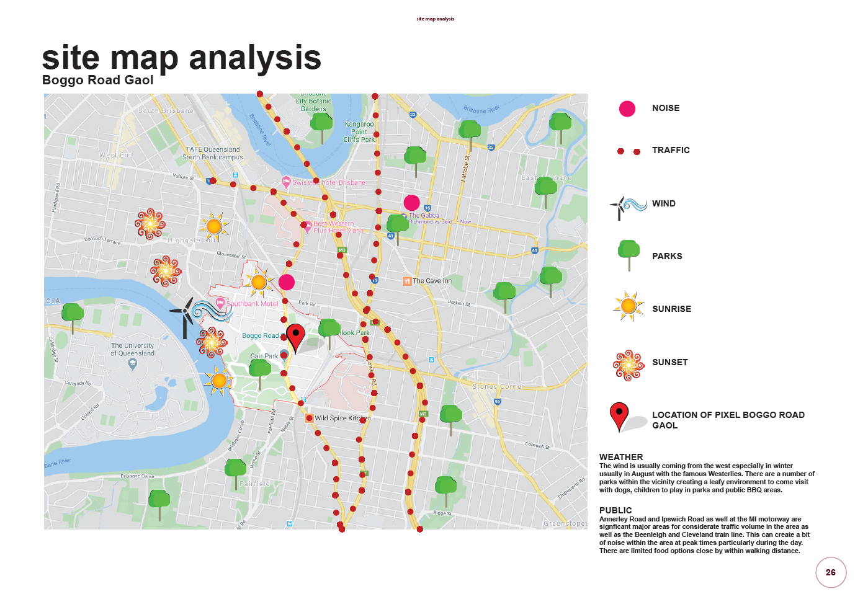The width and height of the screenshot is (868, 607).
Task: Select the WIND turbine icon in the legend
Action: (x=628, y=207)
